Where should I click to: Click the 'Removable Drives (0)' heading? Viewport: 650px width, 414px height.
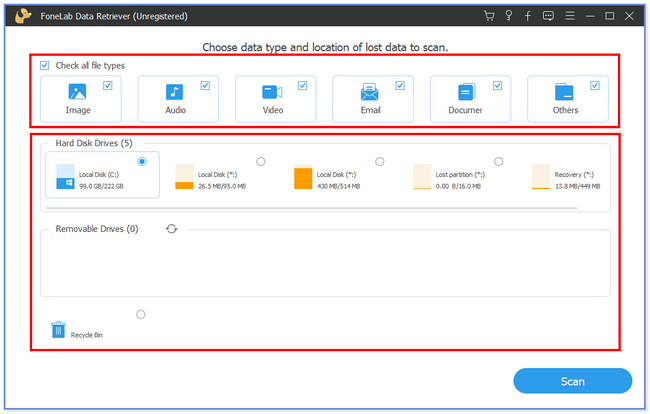(x=97, y=229)
